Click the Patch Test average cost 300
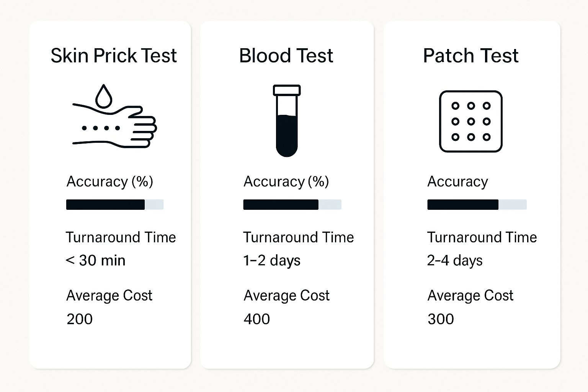This screenshot has height=392, width=588. (x=441, y=319)
